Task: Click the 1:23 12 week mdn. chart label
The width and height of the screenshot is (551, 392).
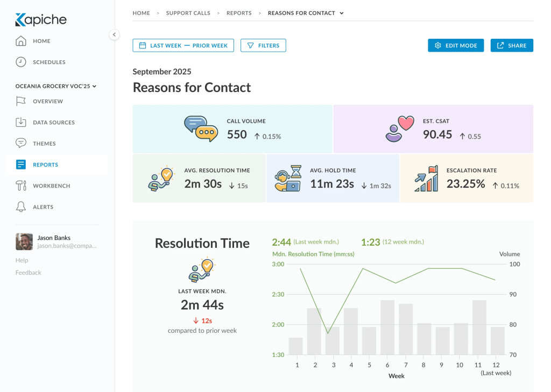Action: [392, 242]
